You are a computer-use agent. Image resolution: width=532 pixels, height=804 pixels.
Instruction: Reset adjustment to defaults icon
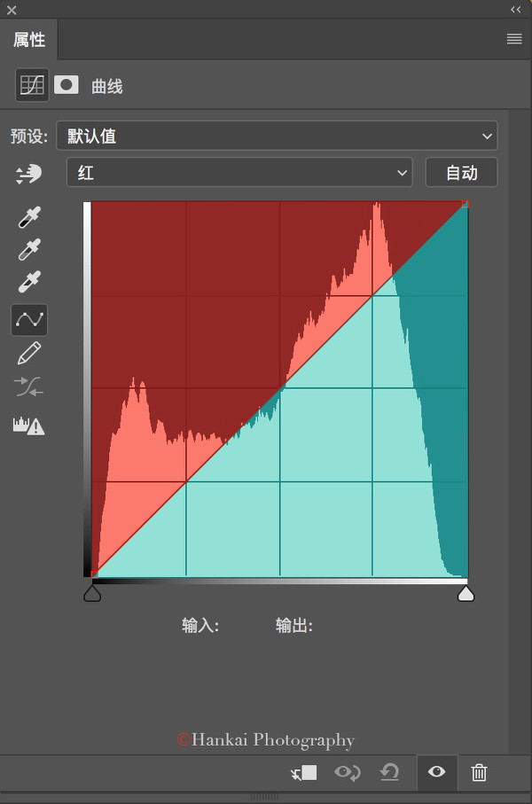pyautogui.click(x=389, y=772)
